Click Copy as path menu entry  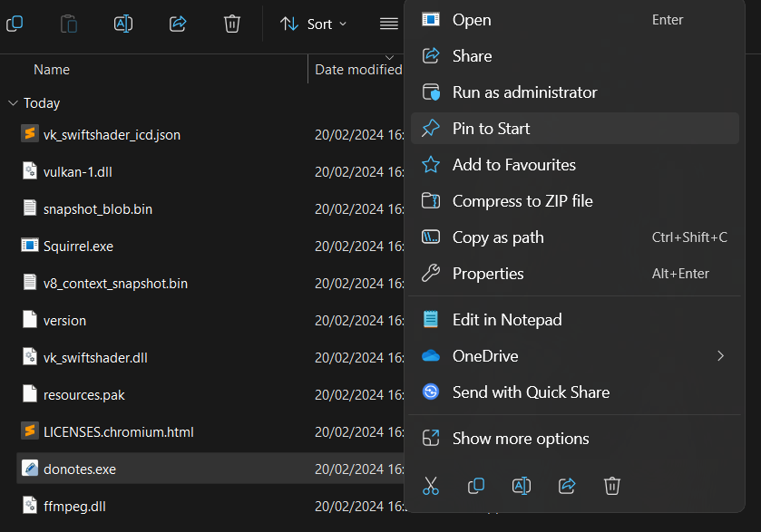pos(498,237)
